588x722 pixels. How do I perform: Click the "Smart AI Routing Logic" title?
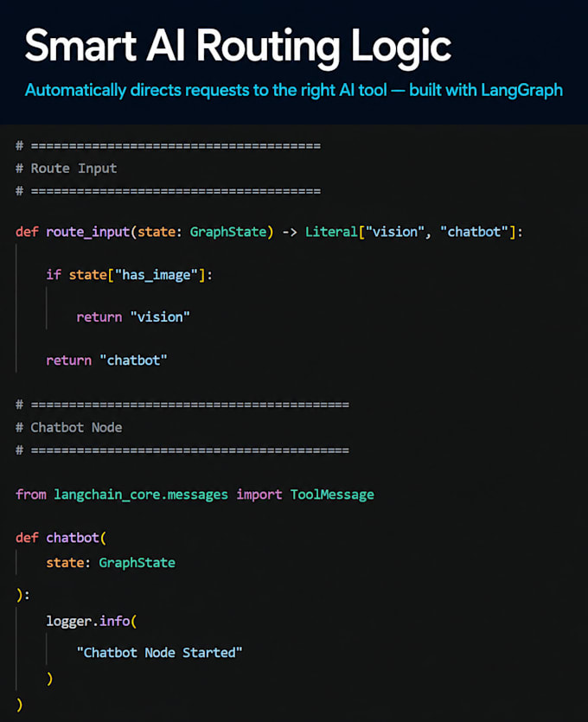(x=238, y=48)
